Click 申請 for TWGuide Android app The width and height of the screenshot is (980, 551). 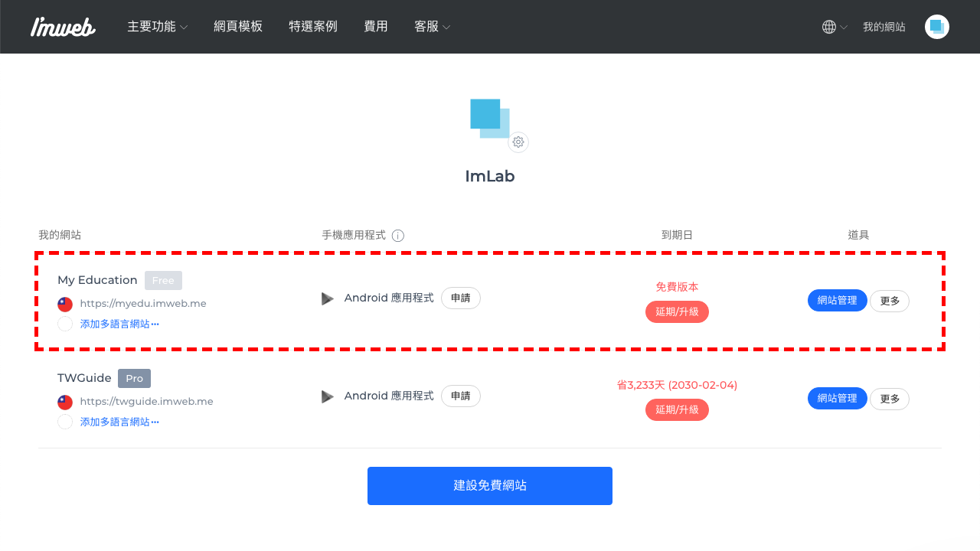coord(461,396)
